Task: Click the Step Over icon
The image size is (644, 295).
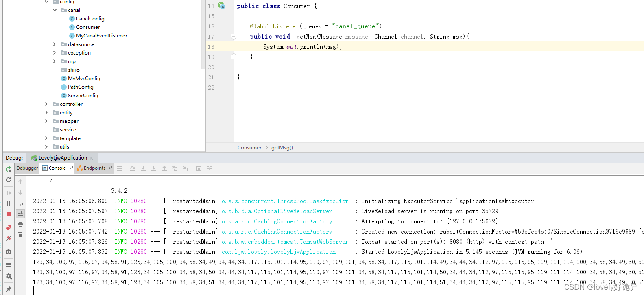Action: [x=133, y=168]
